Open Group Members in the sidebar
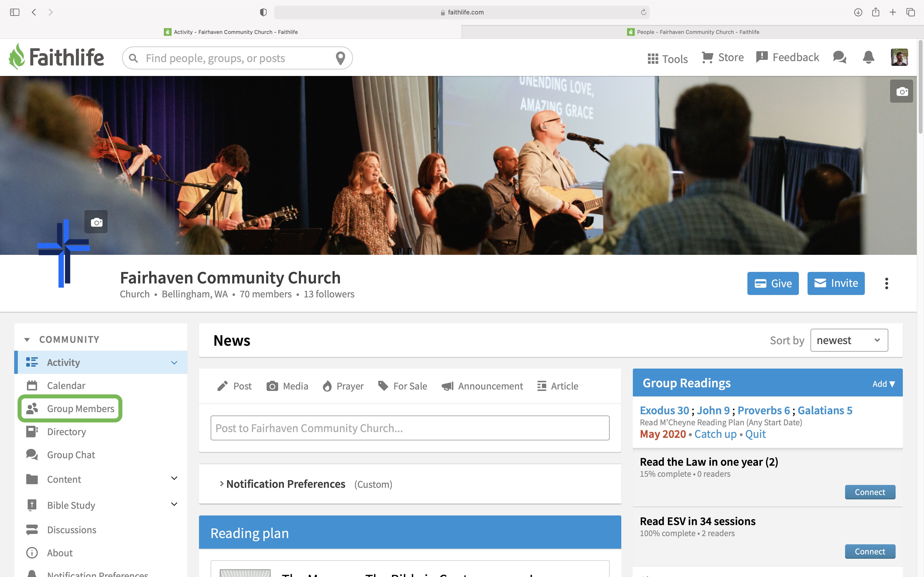Viewport: 924px width, 577px height. pyautogui.click(x=70, y=409)
